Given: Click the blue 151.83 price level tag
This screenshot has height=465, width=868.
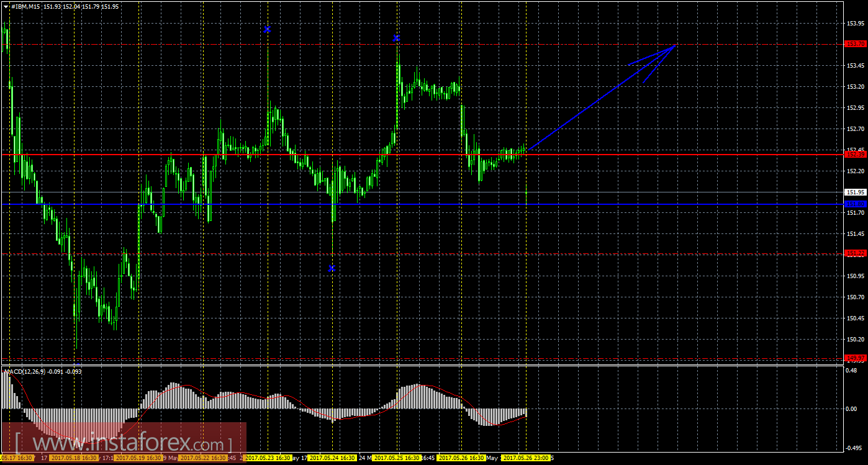Looking at the screenshot, I should coord(856,204).
